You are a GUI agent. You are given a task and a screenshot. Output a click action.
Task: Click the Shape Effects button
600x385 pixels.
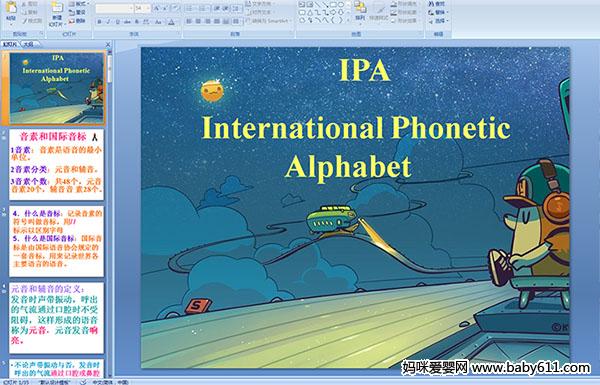click(406, 21)
